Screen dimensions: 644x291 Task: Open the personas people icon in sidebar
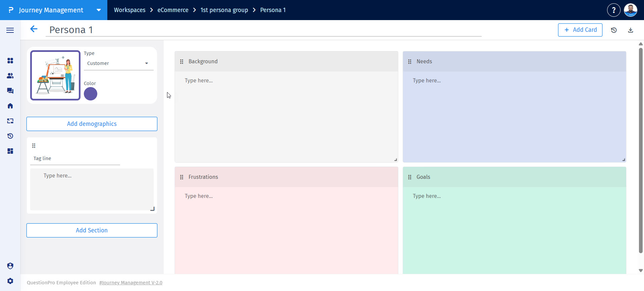pyautogui.click(x=10, y=76)
